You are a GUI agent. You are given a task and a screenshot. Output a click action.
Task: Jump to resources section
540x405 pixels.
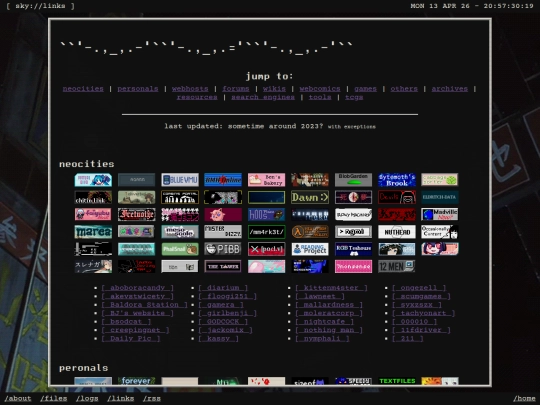coord(197,97)
